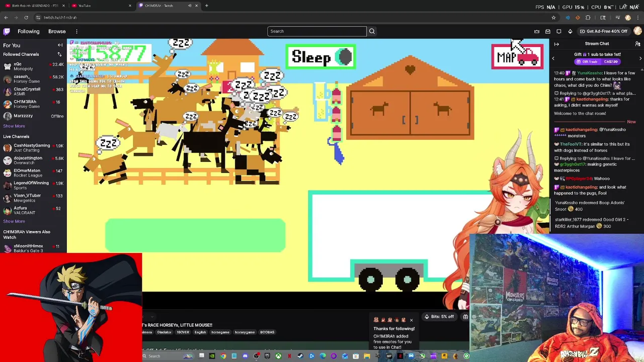Go to next gift leaderboard entry
The width and height of the screenshot is (644, 362).
[640, 58]
